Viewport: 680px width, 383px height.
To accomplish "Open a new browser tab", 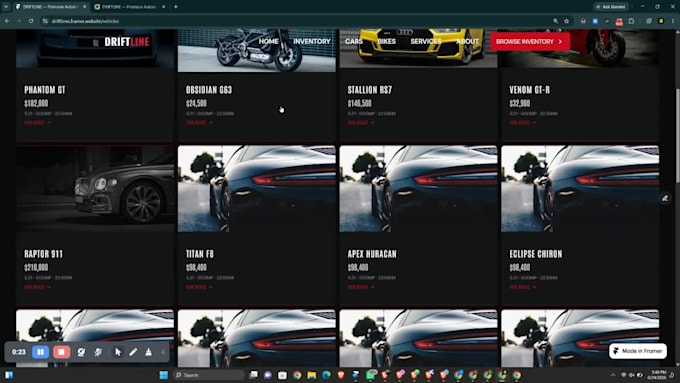I will (x=176, y=7).
